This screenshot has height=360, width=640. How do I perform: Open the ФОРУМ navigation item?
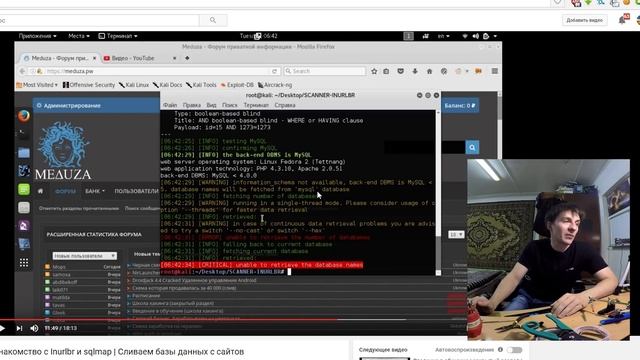(65, 191)
